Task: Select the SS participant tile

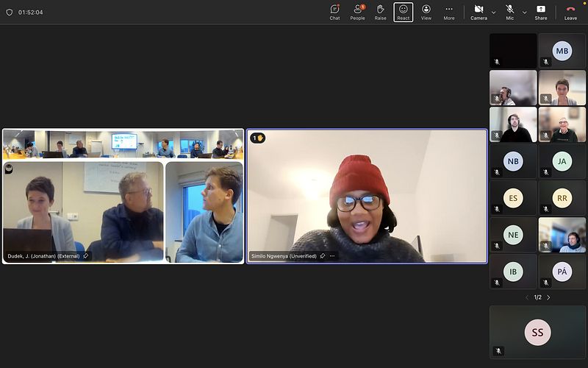Action: coord(537,333)
